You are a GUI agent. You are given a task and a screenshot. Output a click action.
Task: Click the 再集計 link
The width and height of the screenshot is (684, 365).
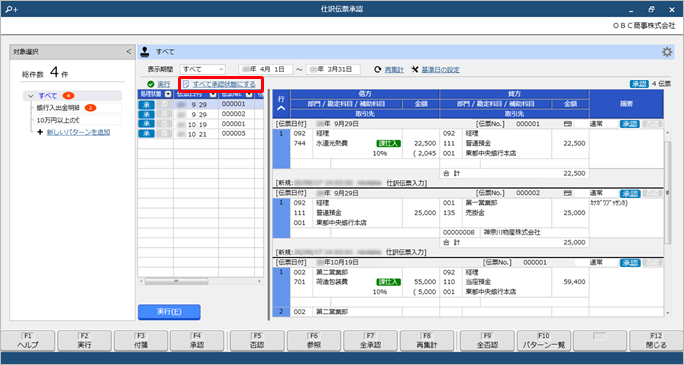(394, 70)
